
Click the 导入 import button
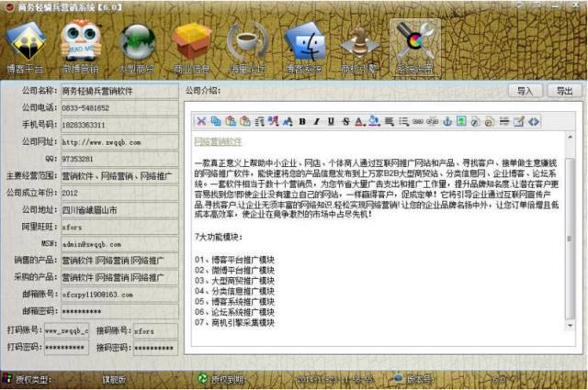tap(525, 91)
